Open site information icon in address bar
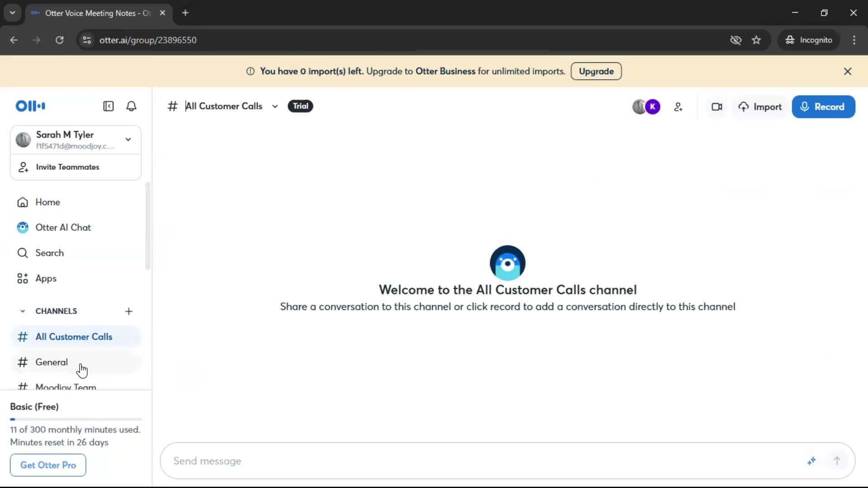 pyautogui.click(x=87, y=40)
